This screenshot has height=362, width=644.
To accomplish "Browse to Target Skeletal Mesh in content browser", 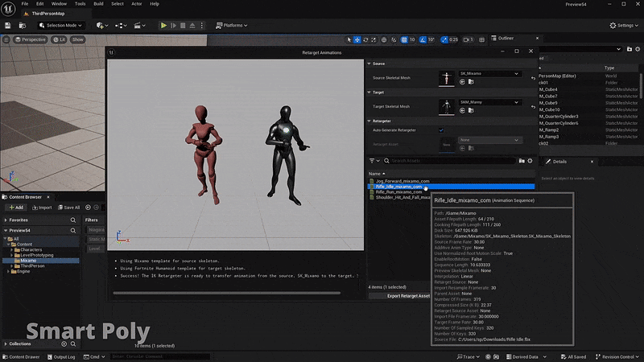I will click(471, 111).
